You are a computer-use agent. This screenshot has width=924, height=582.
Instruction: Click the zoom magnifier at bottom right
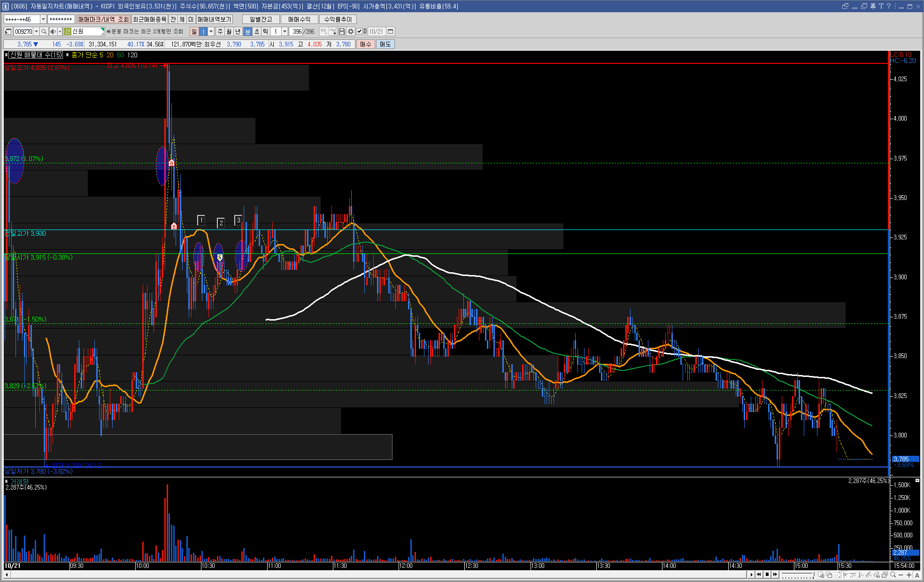893,574
